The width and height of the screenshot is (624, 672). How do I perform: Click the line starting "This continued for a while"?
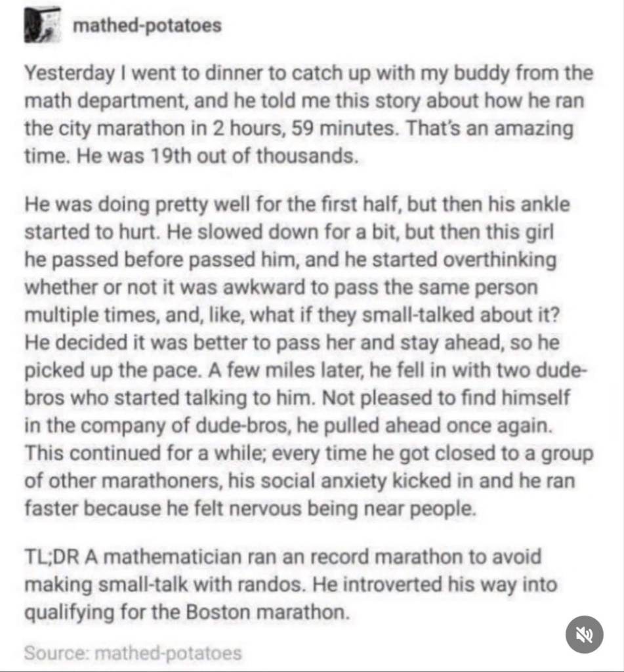coord(308,453)
